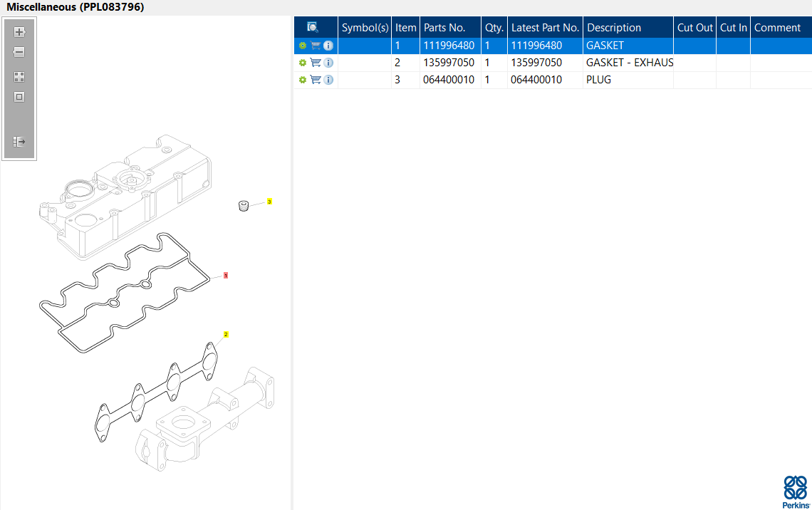This screenshot has height=510, width=812.
Task: Click the green gear icon for PLUG row
Action: [x=303, y=80]
